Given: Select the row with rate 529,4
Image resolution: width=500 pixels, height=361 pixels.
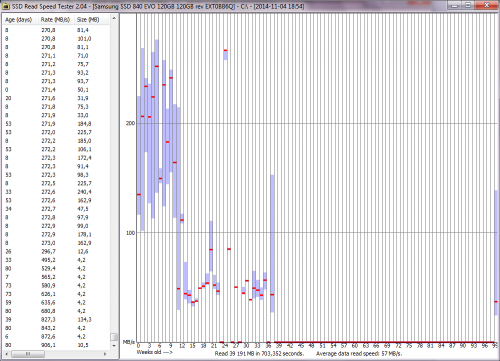Looking at the screenshot, I should (x=56, y=269).
